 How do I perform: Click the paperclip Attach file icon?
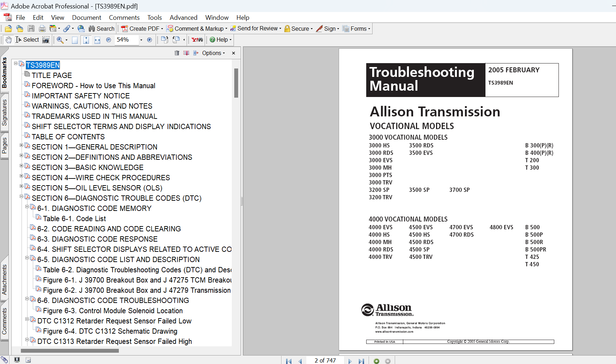tap(67, 29)
